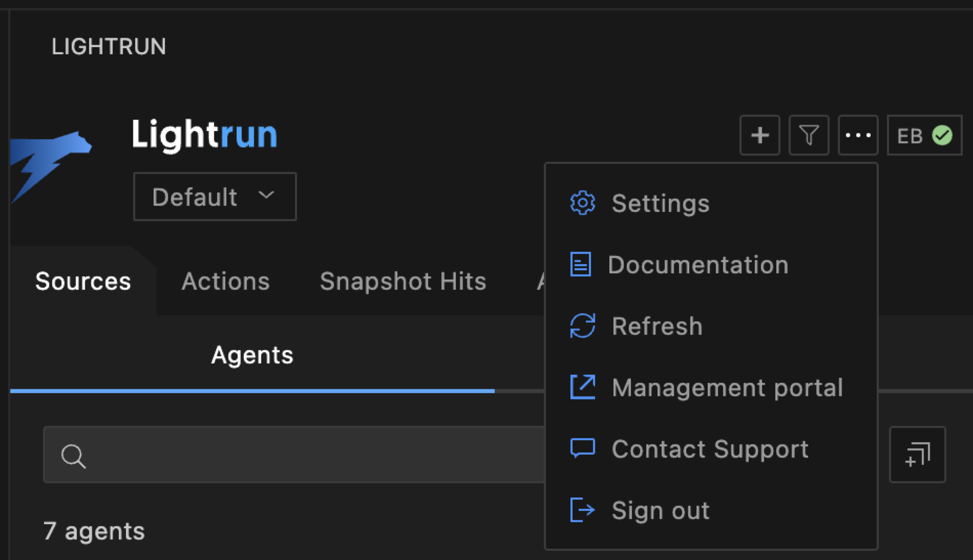Click the 7 agents count label
The height and width of the screenshot is (560, 973).
tap(94, 531)
